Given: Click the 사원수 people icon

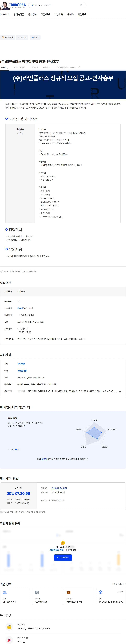Looking at the screenshot, I should point(5,592).
